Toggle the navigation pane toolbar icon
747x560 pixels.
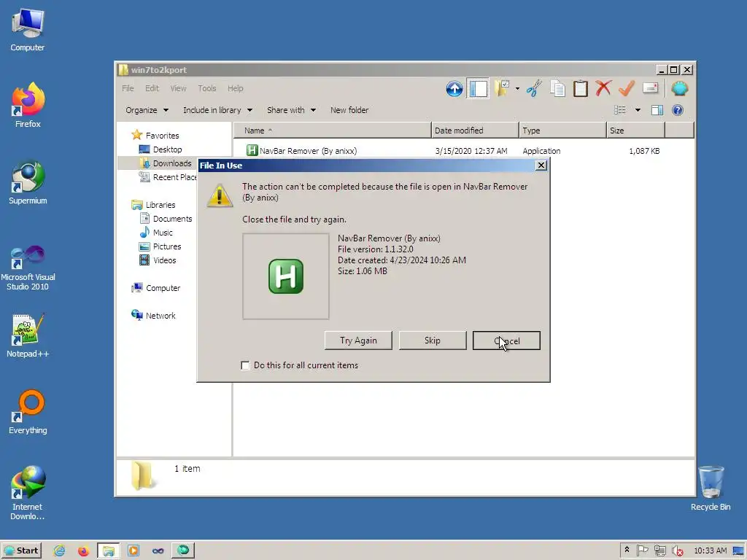pyautogui.click(x=478, y=88)
